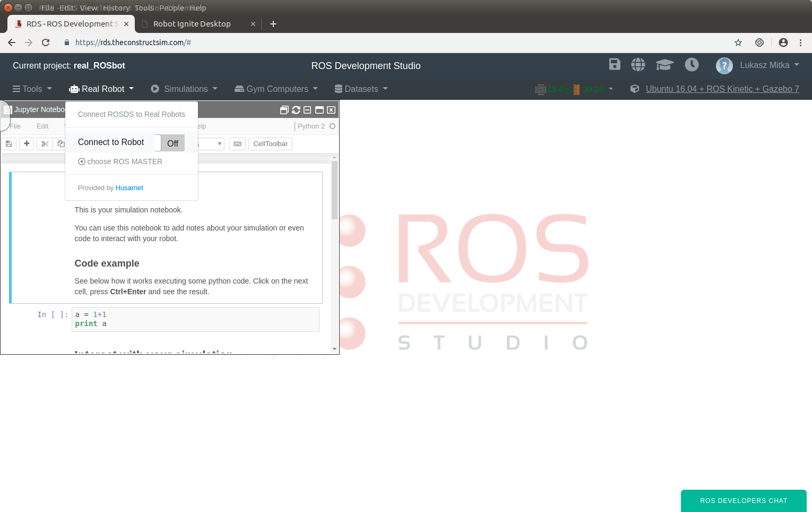Click the CPU usage chip icon
Viewport: 812px width, 512px height.
tap(541, 89)
